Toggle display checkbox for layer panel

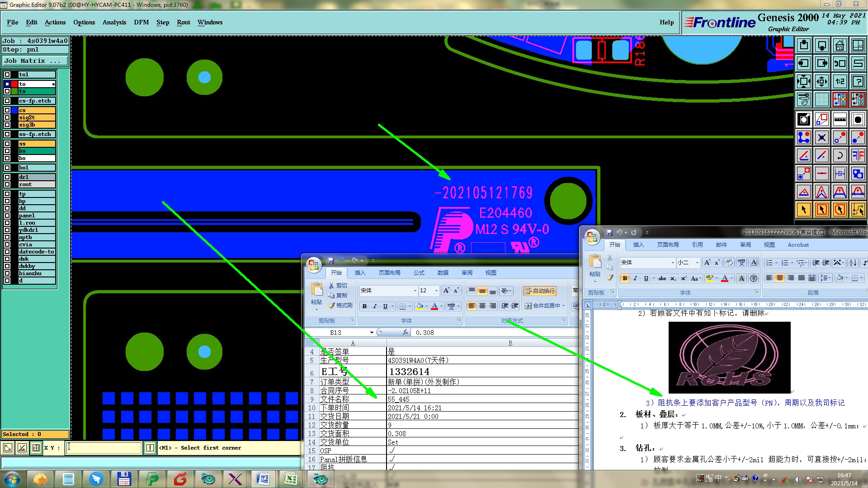[x=7, y=216]
